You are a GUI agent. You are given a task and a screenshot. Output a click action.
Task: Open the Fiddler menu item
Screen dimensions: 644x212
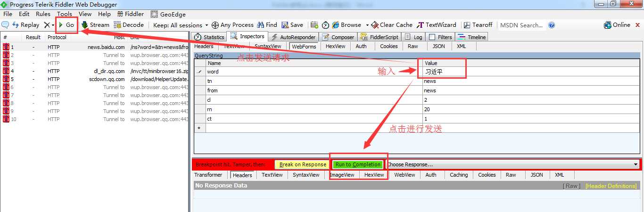[x=131, y=14]
